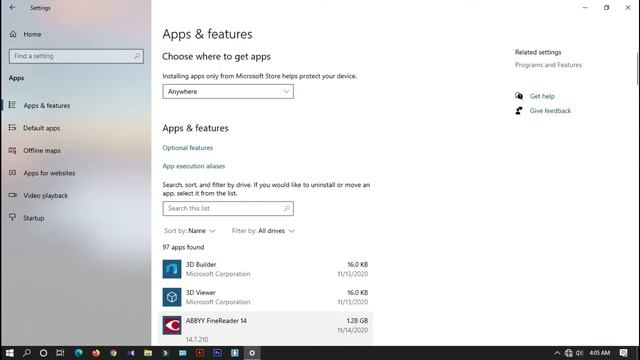Show hidden system tray icons
The width and height of the screenshot is (640, 360).
[557, 353]
